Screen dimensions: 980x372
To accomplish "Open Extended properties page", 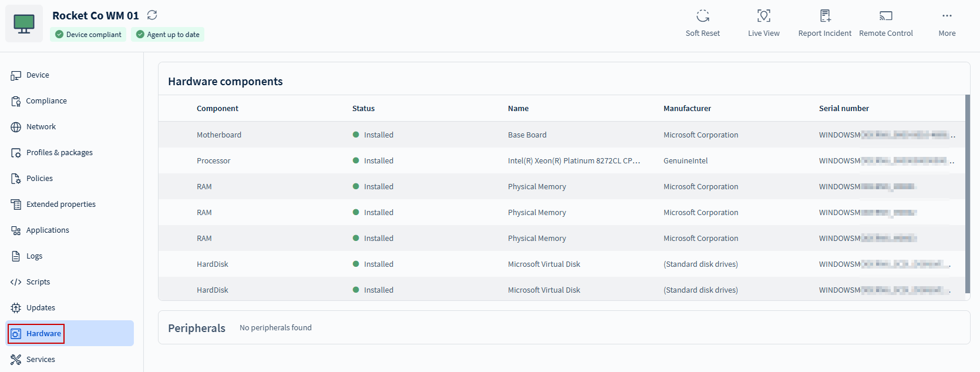I will point(60,205).
